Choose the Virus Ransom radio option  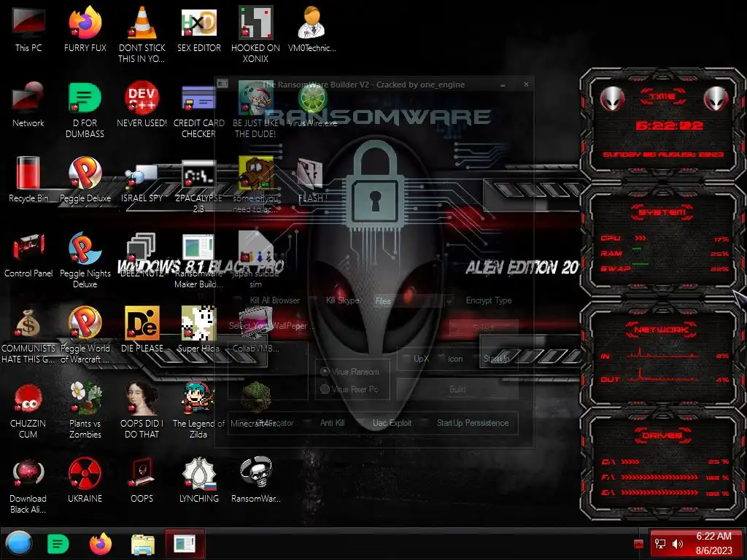325,371
